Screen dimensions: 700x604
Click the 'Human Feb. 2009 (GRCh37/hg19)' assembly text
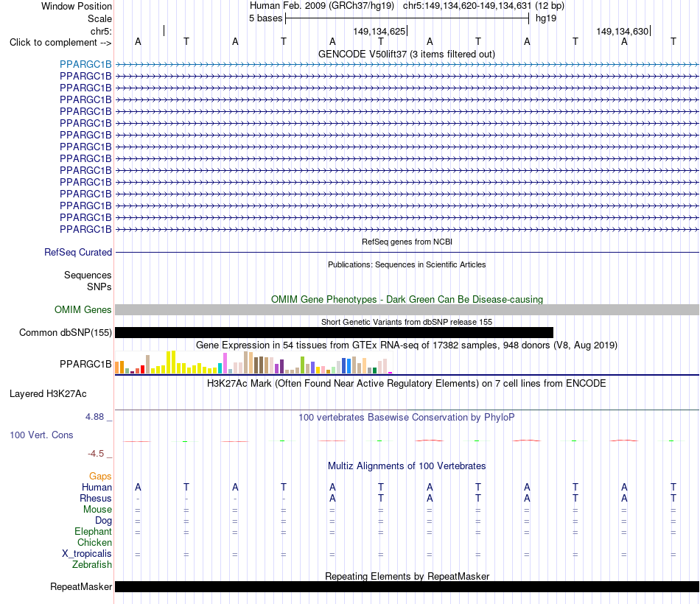(x=322, y=6)
